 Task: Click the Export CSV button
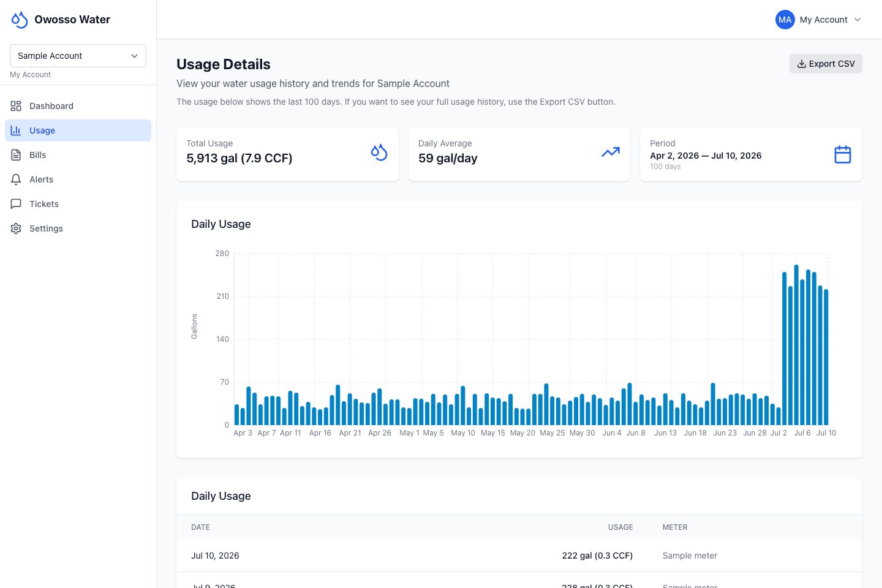(826, 64)
